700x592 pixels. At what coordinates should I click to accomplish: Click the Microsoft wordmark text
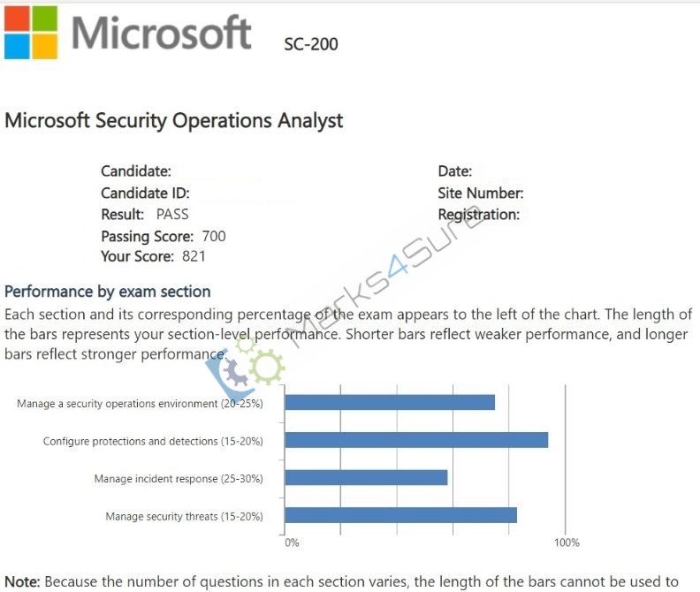tap(161, 33)
